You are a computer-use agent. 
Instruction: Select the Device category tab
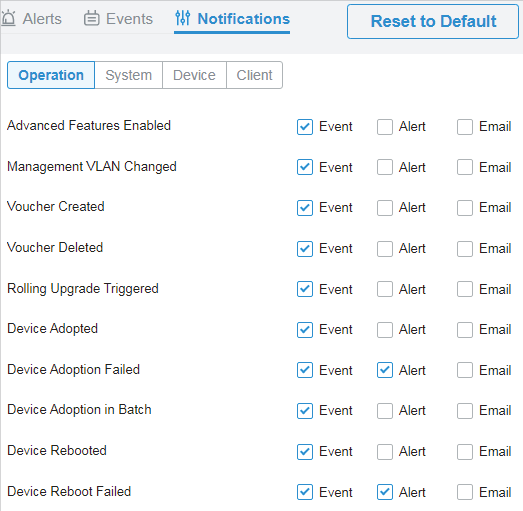194,75
